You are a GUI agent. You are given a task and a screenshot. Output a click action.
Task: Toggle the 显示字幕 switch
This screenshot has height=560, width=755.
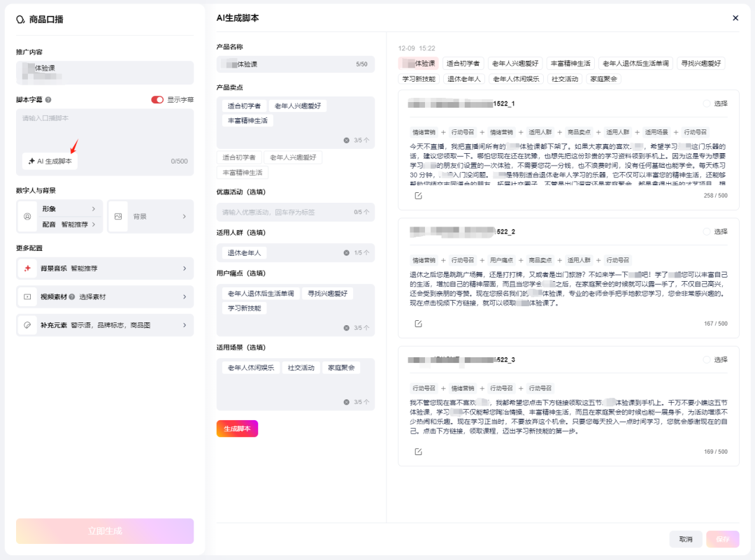tap(157, 100)
